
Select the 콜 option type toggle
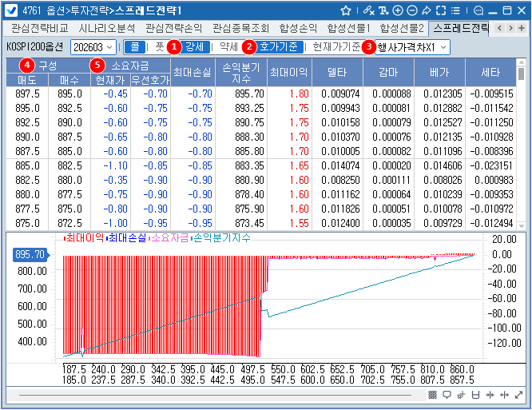135,47
